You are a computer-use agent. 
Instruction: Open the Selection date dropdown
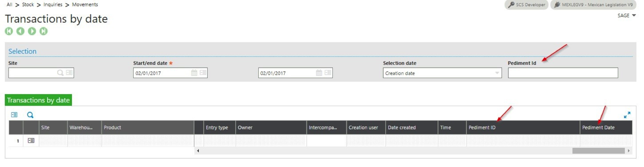pyautogui.click(x=442, y=73)
